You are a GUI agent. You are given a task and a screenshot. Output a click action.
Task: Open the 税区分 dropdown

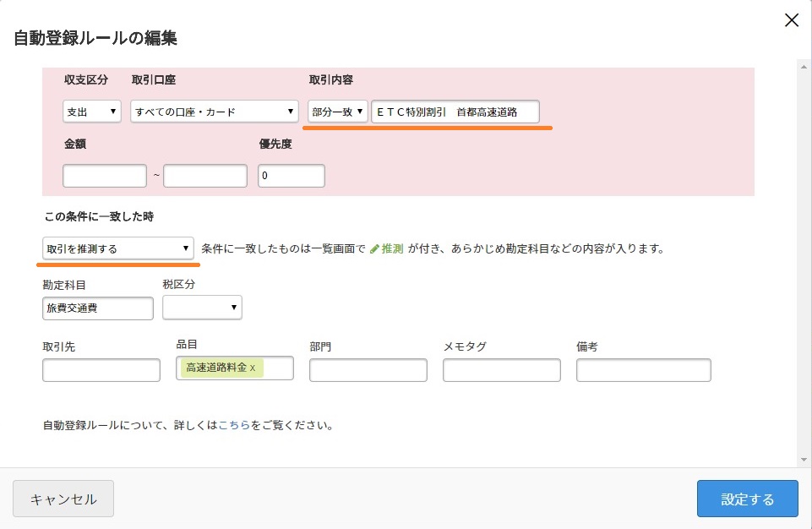pos(202,308)
